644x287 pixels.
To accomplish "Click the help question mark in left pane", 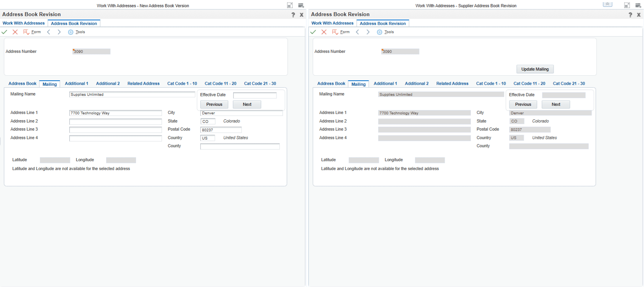I will click(293, 15).
